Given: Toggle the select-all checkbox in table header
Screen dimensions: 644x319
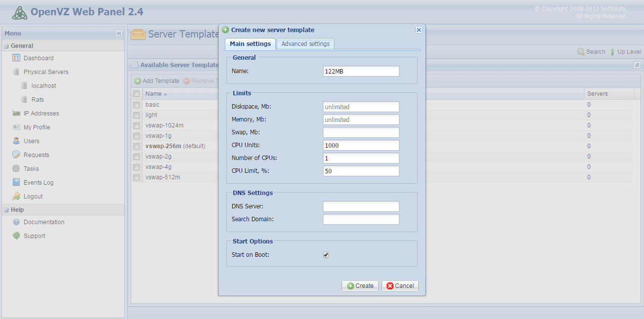Looking at the screenshot, I should pyautogui.click(x=136, y=94).
